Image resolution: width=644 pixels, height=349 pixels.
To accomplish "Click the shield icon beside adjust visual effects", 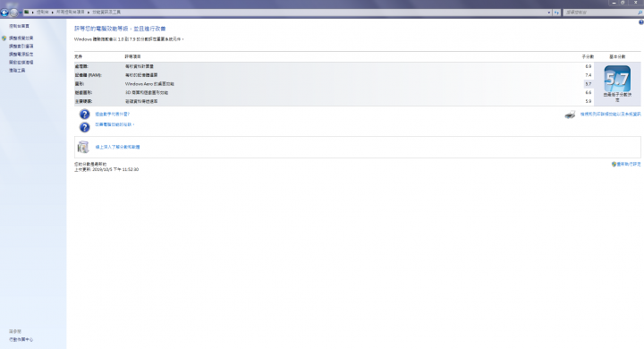I will [4, 38].
